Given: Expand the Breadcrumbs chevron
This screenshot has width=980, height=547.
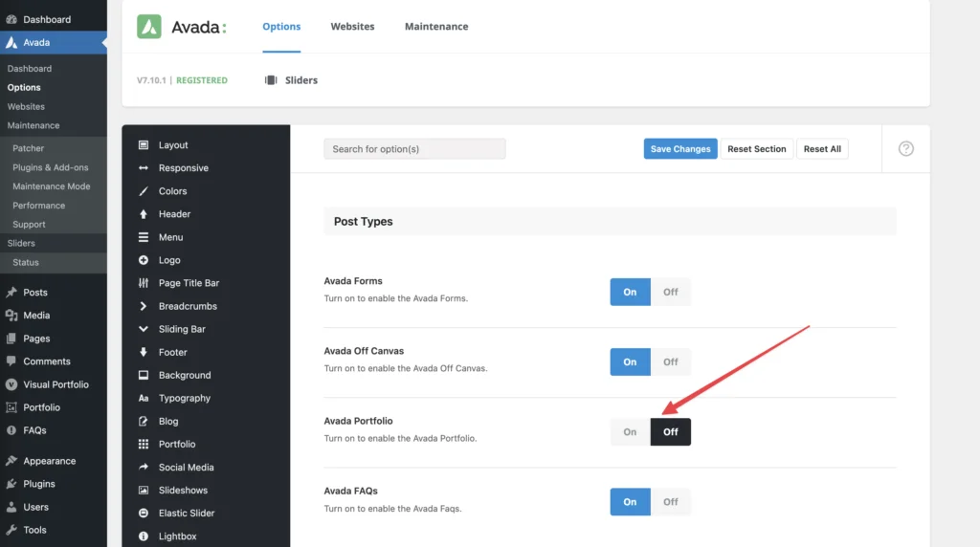Looking at the screenshot, I should point(144,306).
